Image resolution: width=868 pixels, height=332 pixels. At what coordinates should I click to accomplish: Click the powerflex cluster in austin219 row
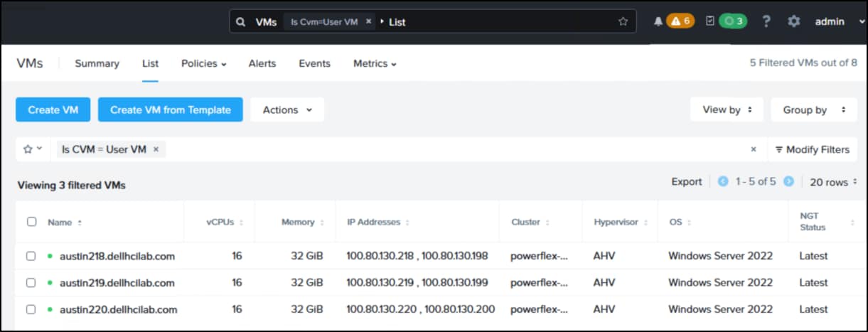coord(539,283)
